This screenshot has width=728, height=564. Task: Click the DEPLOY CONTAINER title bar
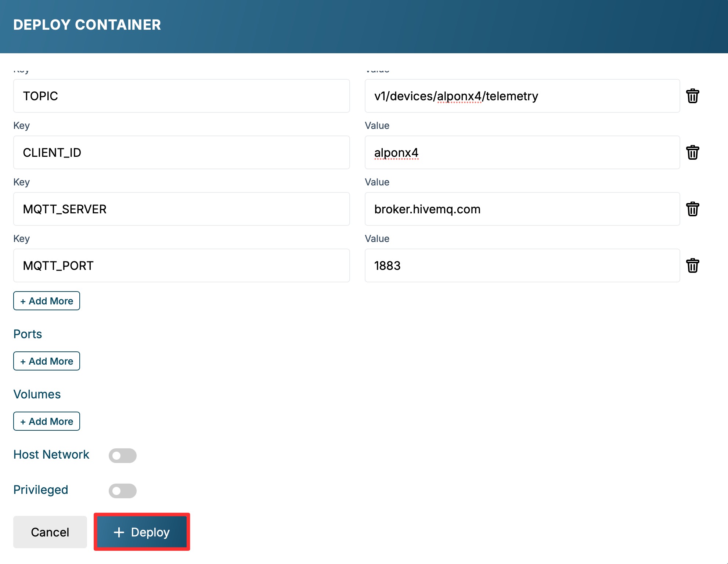coord(87,25)
